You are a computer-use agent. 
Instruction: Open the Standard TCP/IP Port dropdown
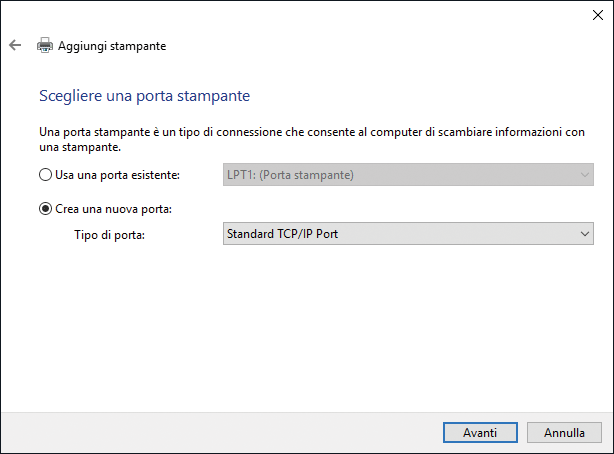point(408,234)
